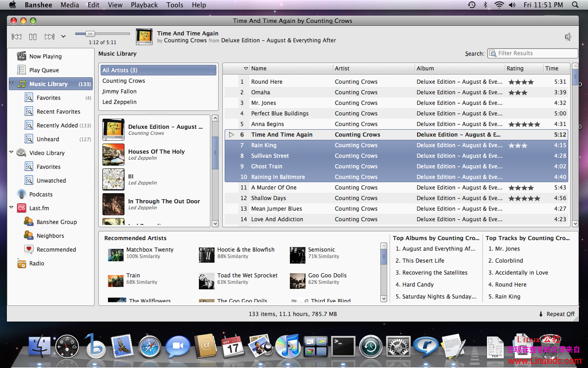588x368 pixels.
Task: Select the Houses Of The Holy album
Action: [x=155, y=155]
